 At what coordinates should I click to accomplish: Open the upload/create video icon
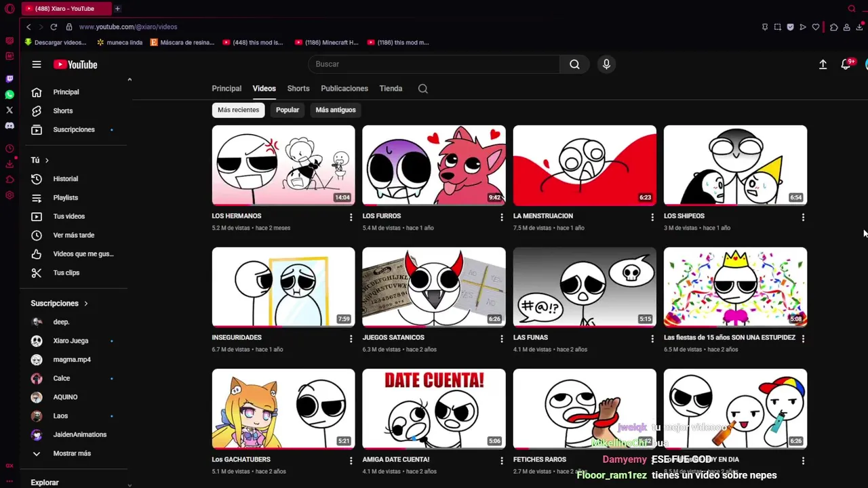click(x=823, y=64)
